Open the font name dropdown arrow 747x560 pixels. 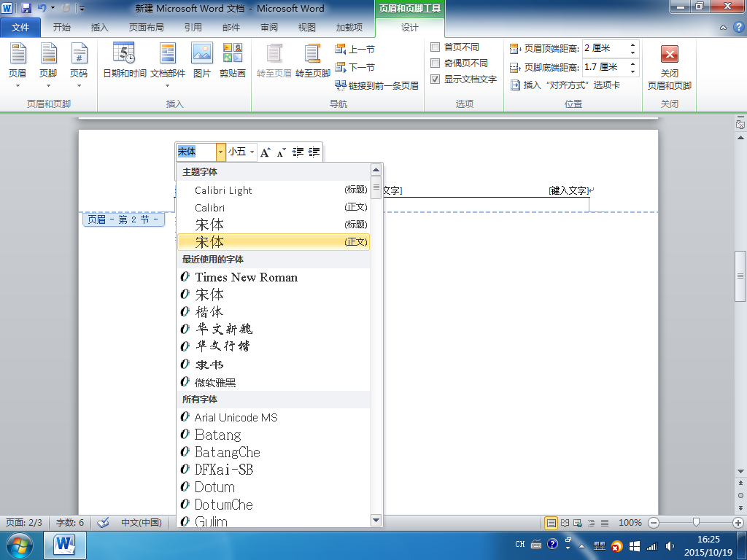220,152
